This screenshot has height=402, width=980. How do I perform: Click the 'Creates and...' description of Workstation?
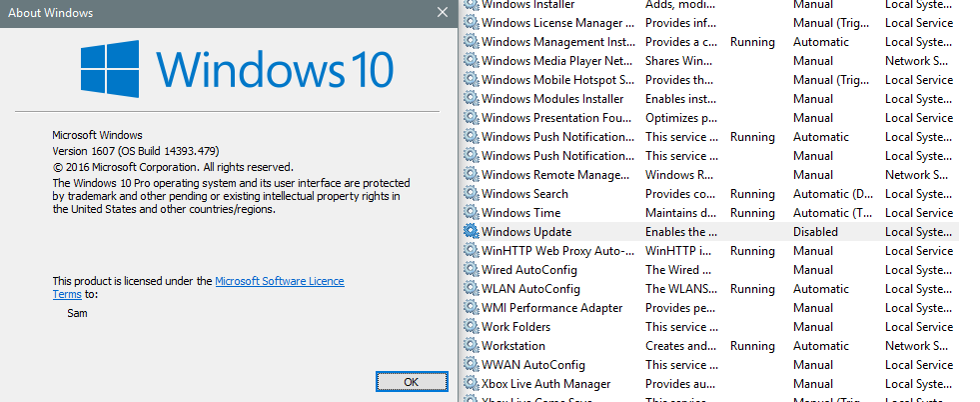[680, 346]
